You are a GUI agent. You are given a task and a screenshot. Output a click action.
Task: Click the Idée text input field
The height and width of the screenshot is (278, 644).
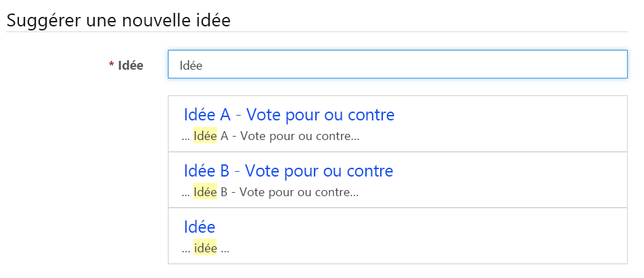click(397, 65)
